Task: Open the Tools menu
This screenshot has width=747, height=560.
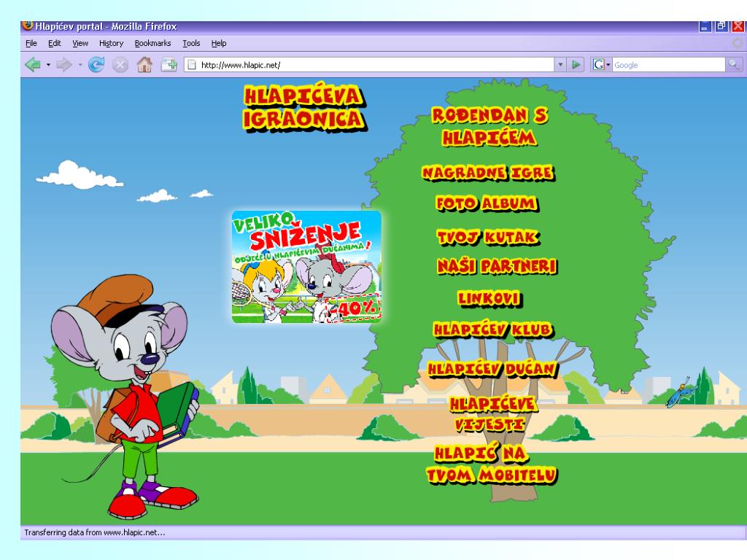Action: (x=191, y=43)
